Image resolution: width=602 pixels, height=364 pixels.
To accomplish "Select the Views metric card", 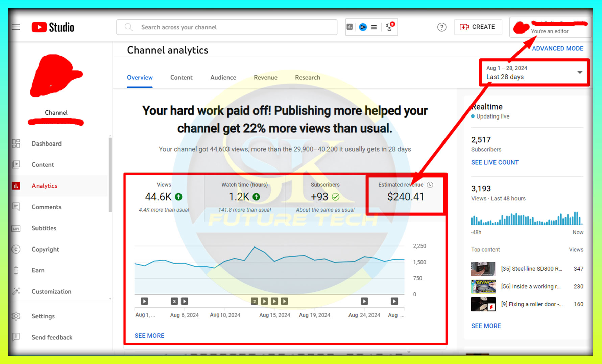I will tap(164, 197).
